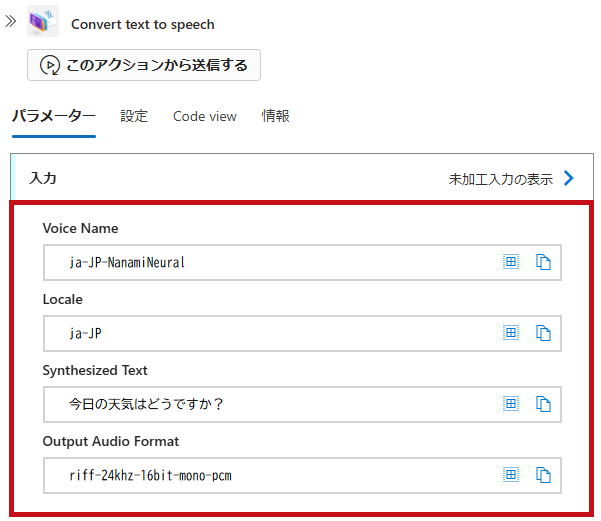Copy the Output Audio Format value
Viewport: 601px width, 521px height.
[x=543, y=475]
